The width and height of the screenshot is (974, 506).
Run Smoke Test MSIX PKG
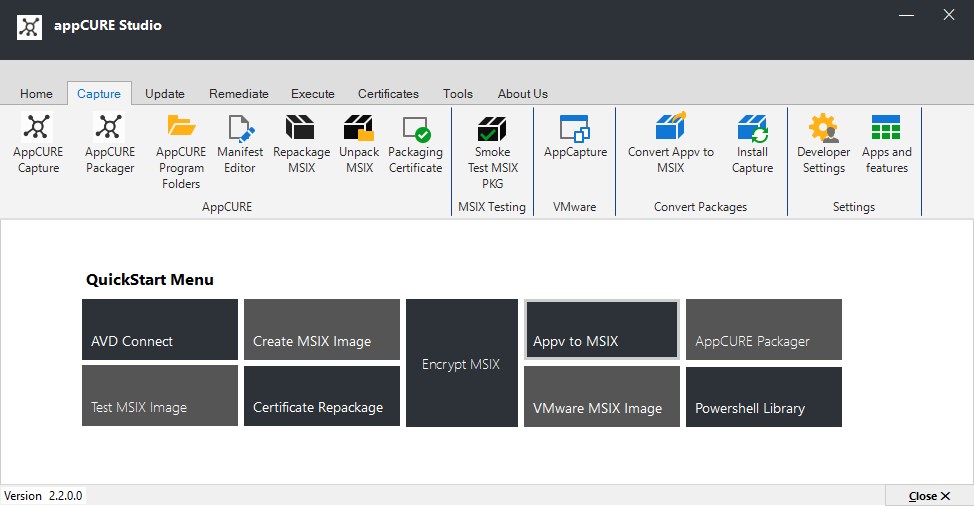pos(493,151)
